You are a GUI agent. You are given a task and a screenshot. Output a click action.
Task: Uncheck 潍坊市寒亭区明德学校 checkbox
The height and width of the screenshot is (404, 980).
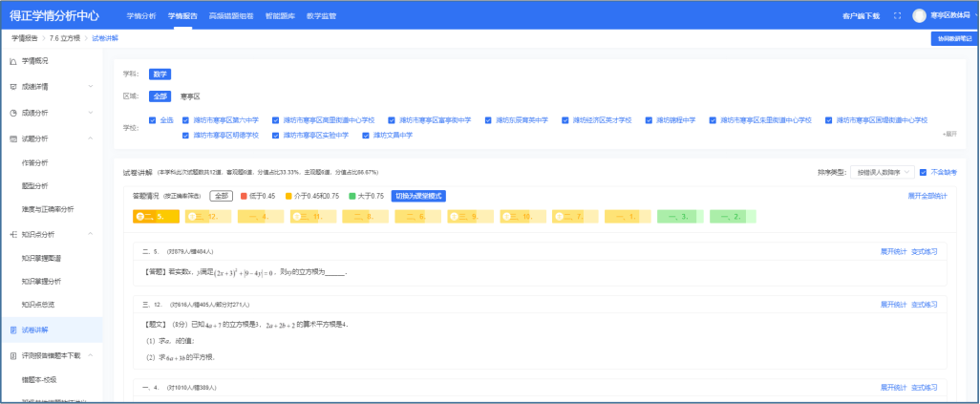[185, 135]
